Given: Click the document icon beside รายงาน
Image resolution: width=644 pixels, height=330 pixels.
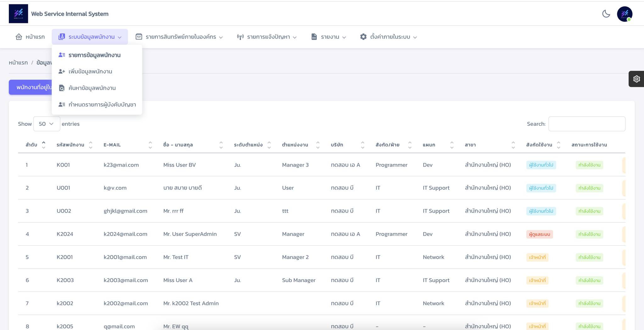Looking at the screenshot, I should pyautogui.click(x=314, y=37).
